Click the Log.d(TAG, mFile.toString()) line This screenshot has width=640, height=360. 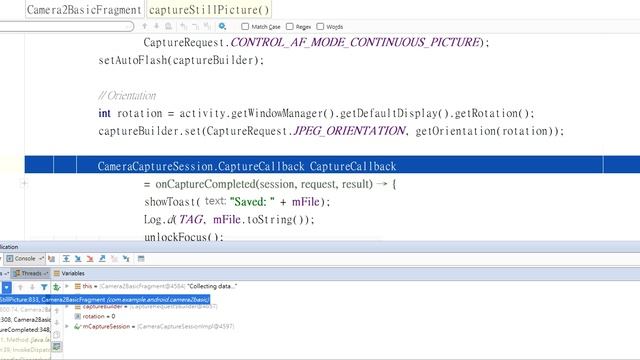[x=229, y=220]
